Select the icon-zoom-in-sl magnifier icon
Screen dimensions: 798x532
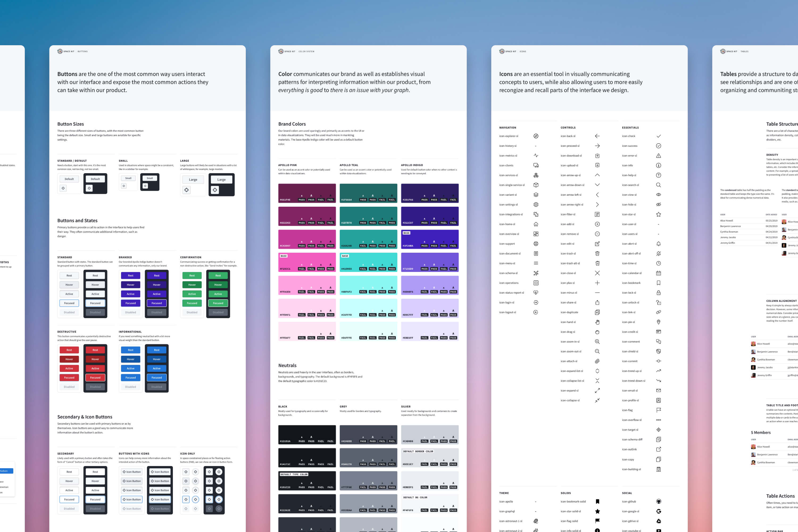tap(597, 342)
